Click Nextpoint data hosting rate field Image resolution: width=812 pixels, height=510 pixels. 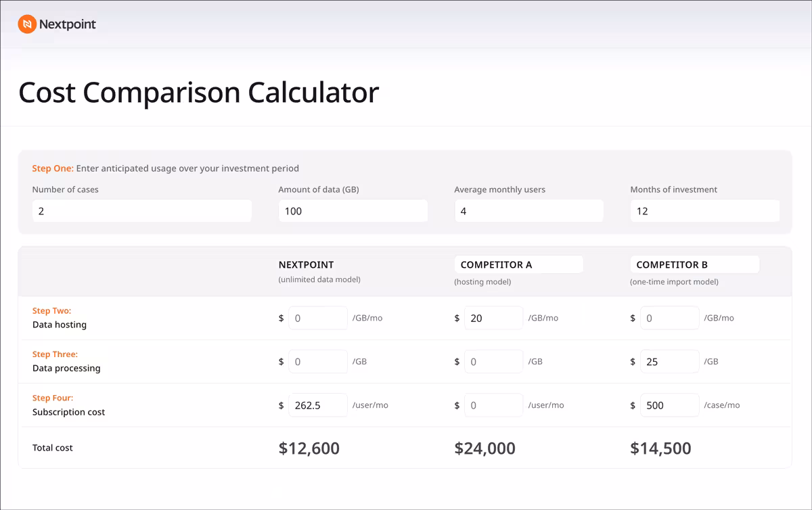tap(318, 318)
